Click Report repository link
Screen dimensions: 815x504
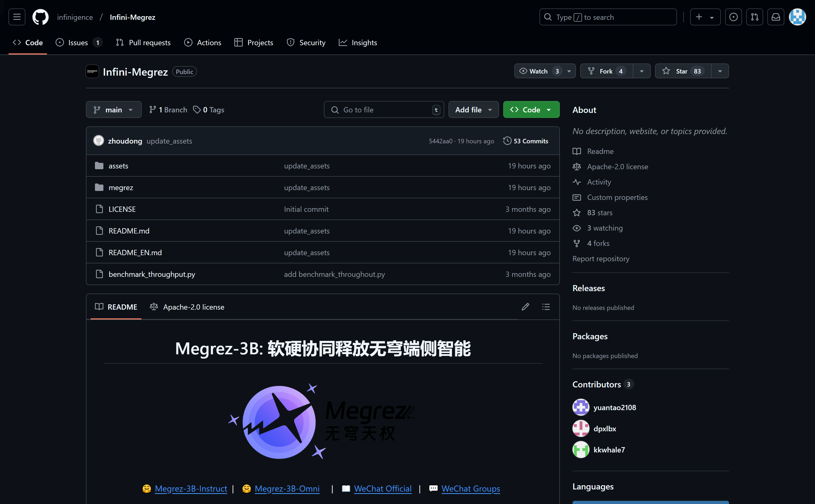click(601, 259)
